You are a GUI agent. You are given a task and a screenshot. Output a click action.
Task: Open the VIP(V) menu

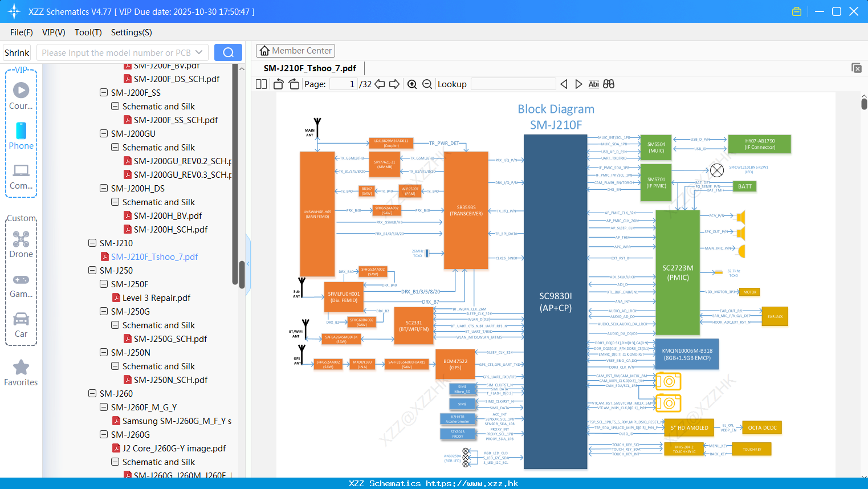tap(54, 32)
